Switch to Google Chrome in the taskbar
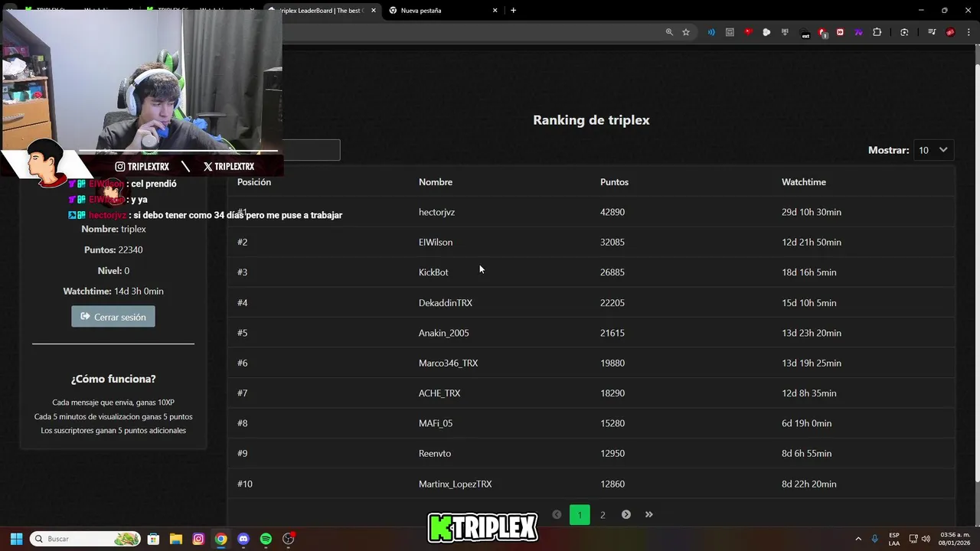The height and width of the screenshot is (551, 980). click(220, 539)
